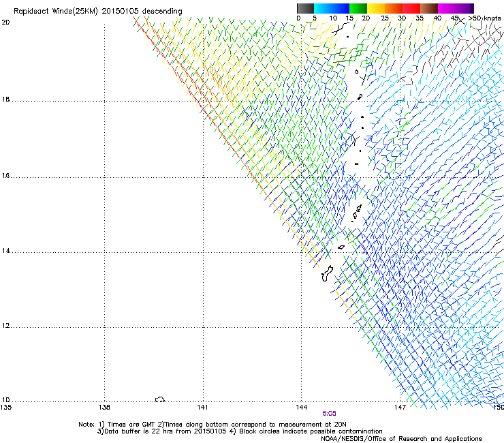Click the Guam island outline near 13.5N
The width and height of the screenshot is (504, 443).
(x=327, y=274)
